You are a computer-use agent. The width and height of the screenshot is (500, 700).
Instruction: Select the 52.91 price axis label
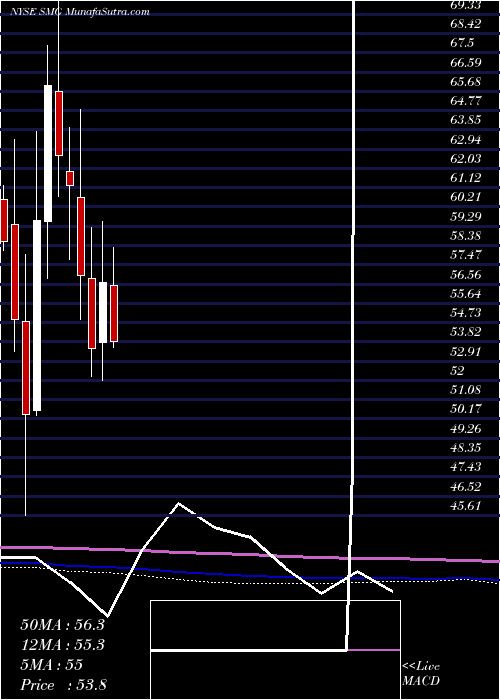(466, 351)
